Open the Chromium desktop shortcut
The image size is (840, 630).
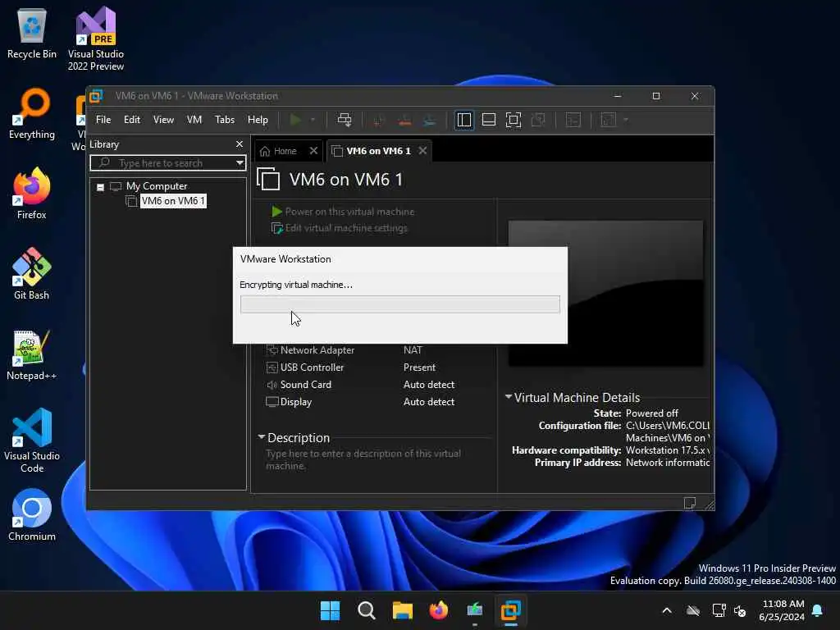pyautogui.click(x=32, y=515)
